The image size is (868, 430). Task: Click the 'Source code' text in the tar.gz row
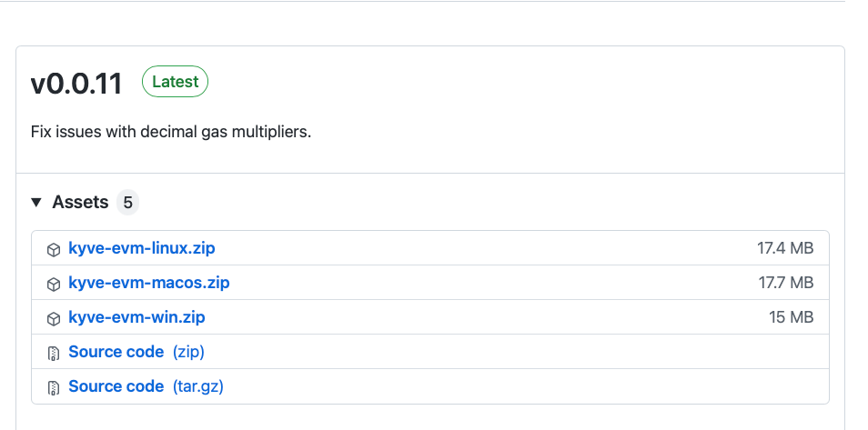point(116,386)
